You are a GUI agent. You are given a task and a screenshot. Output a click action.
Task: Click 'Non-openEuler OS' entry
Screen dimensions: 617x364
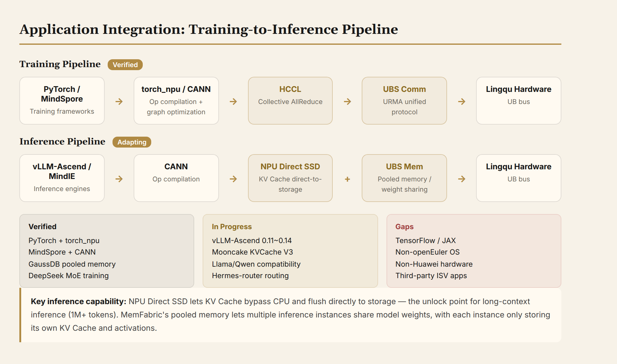pyautogui.click(x=427, y=252)
